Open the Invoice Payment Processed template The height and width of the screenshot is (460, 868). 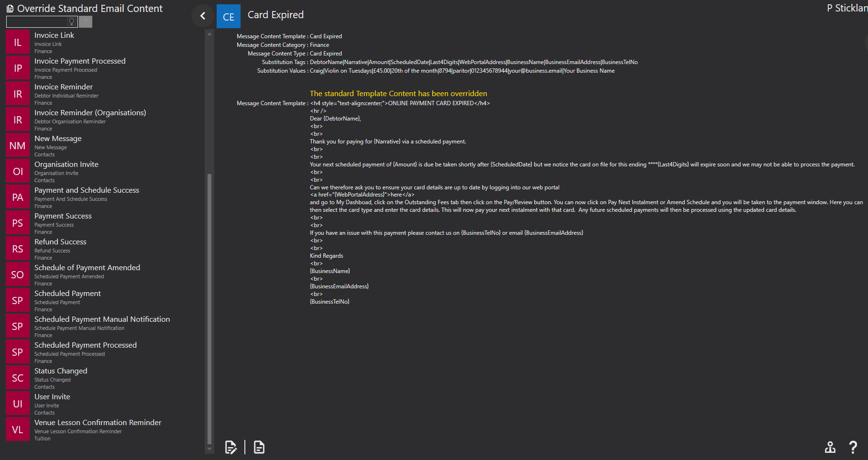click(x=105, y=68)
